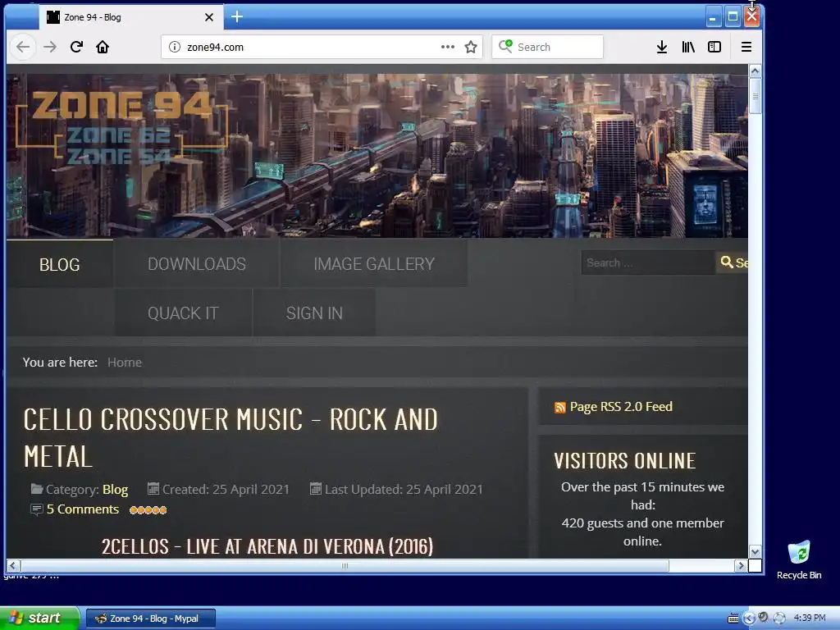Screen dimensions: 840x630
Task: Click the system tray clock 4:39 PM
Action: pyautogui.click(x=810, y=619)
